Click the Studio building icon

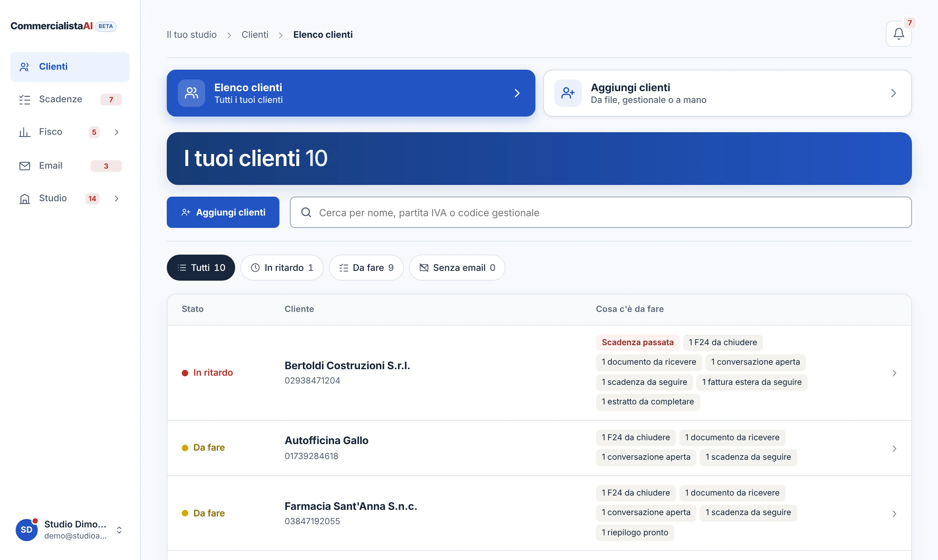(24, 199)
